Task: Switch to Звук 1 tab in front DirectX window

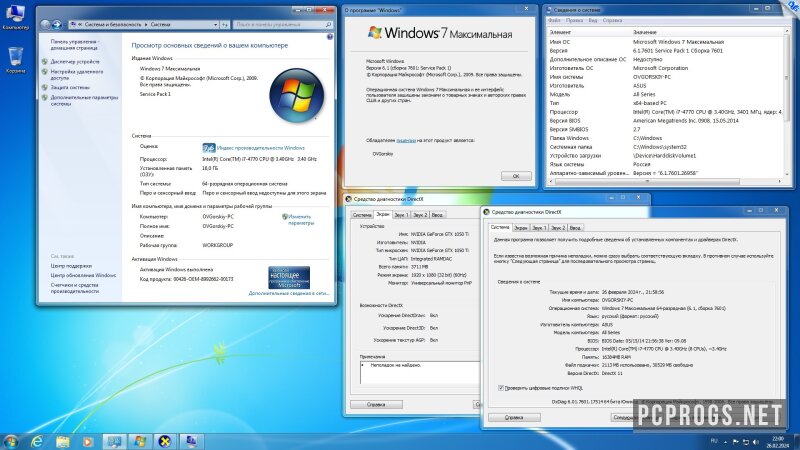Action: pyautogui.click(x=539, y=228)
